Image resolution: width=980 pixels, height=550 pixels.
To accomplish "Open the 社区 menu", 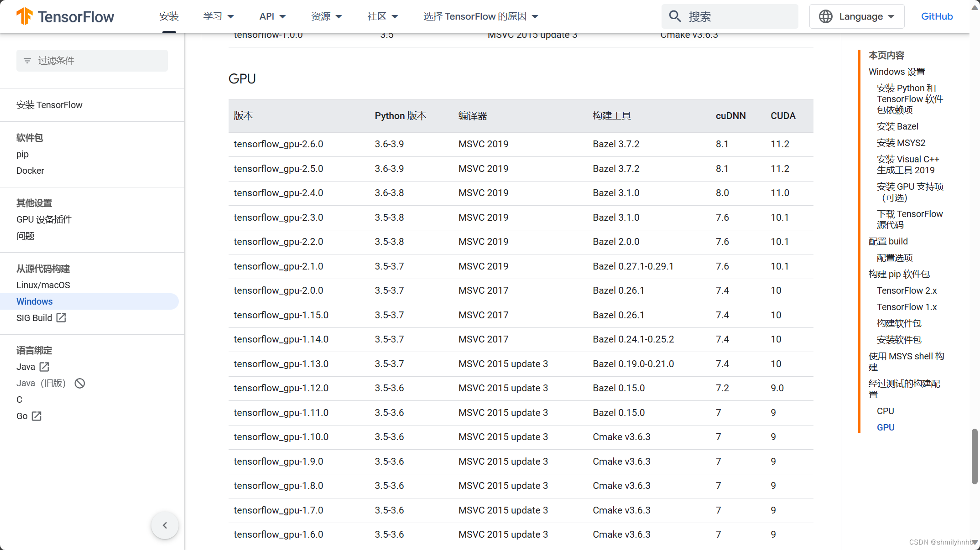I will (x=382, y=16).
